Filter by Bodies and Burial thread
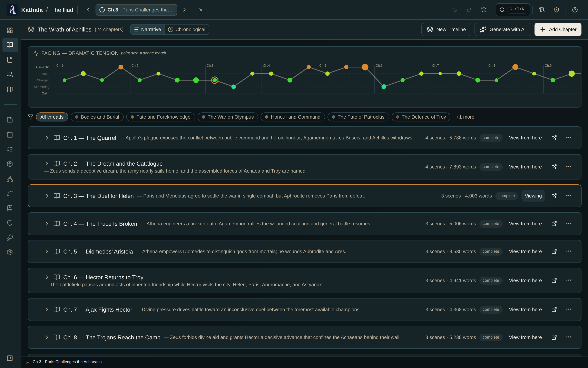Image resolution: width=588 pixels, height=368 pixels. pos(97,117)
